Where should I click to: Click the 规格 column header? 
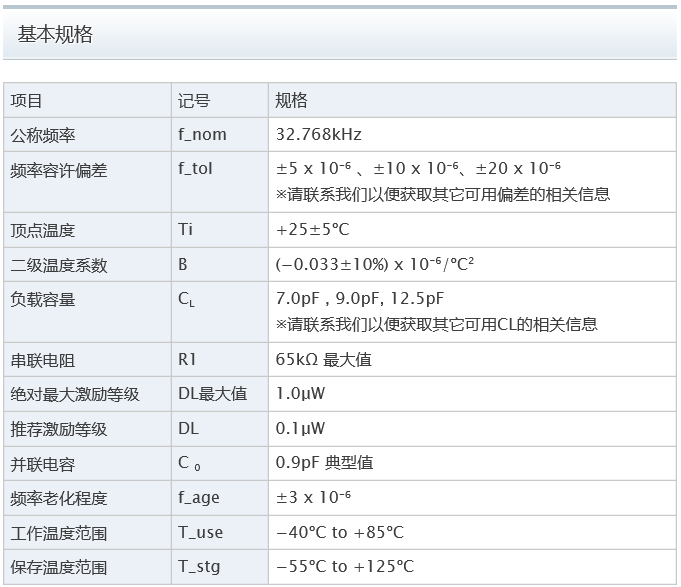[291, 101]
